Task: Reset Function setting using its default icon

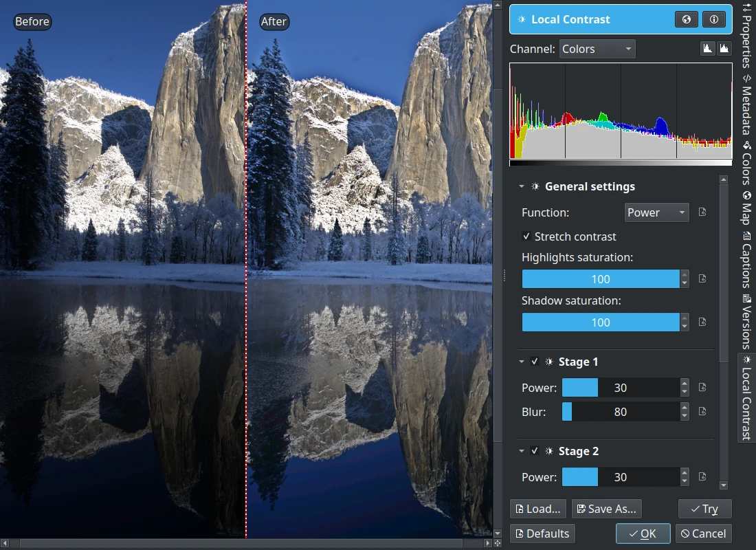Action: tap(702, 212)
